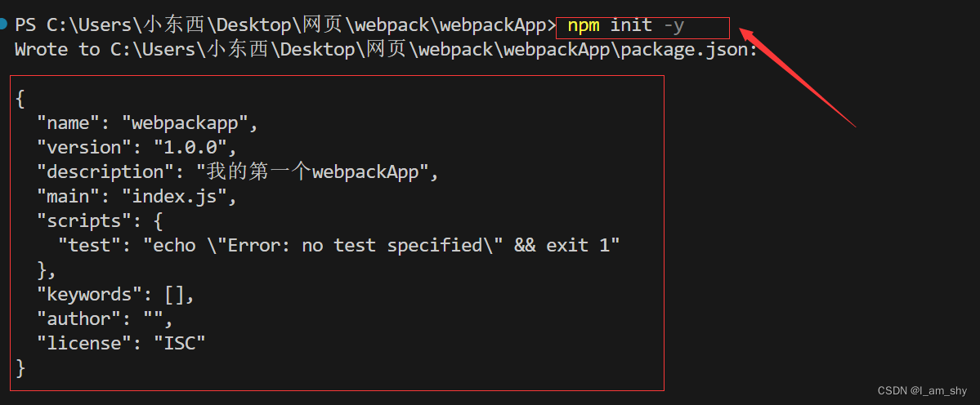
Task: Click the "test" echo Error script line
Action: 338,245
